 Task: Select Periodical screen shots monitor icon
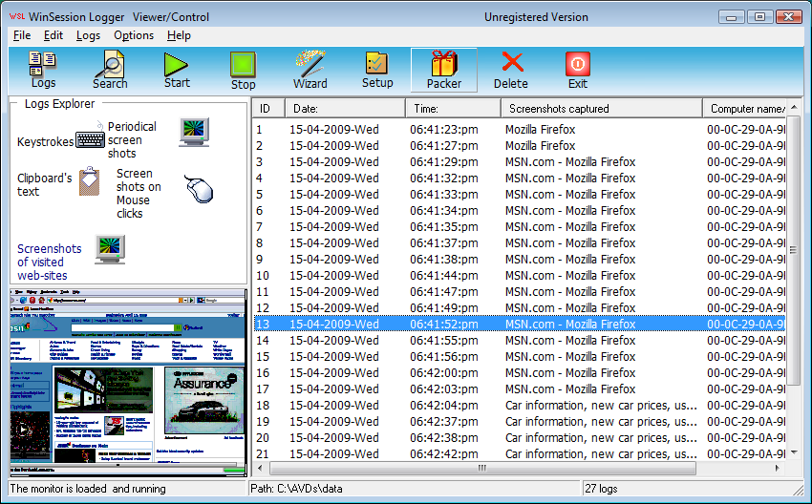pos(194,132)
